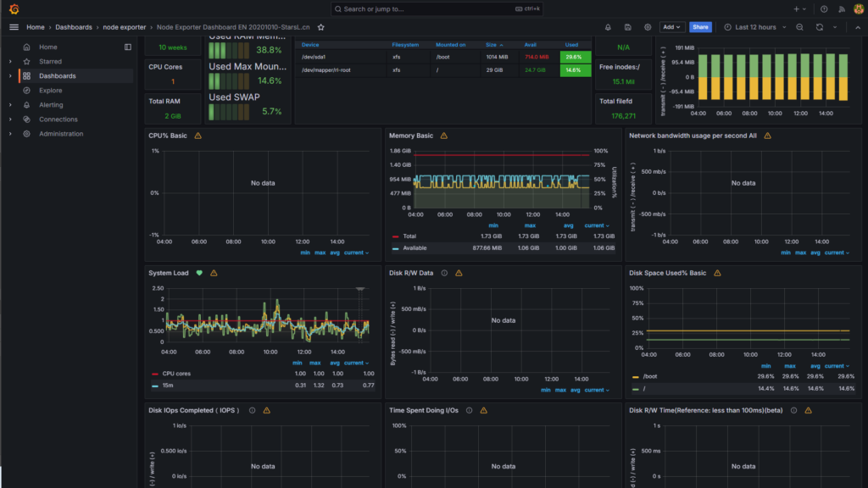
Task: Click the alert bell icon in toolbar
Action: [608, 27]
